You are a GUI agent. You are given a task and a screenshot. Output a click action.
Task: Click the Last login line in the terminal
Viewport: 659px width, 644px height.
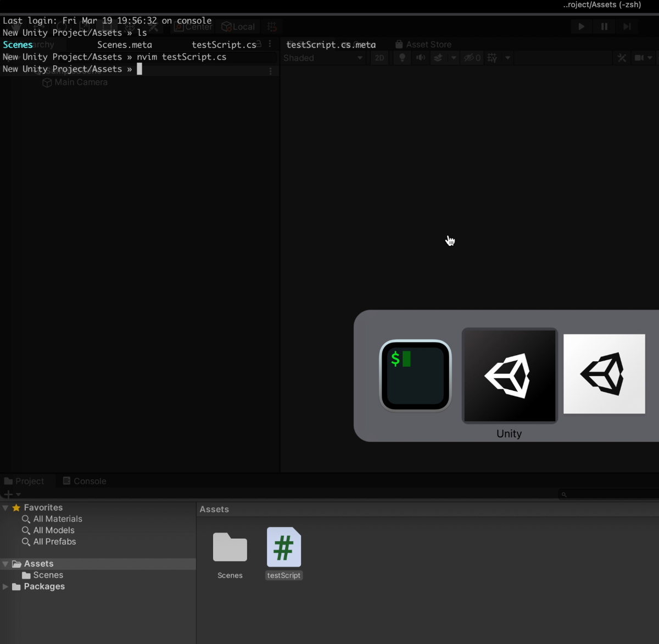pos(107,20)
